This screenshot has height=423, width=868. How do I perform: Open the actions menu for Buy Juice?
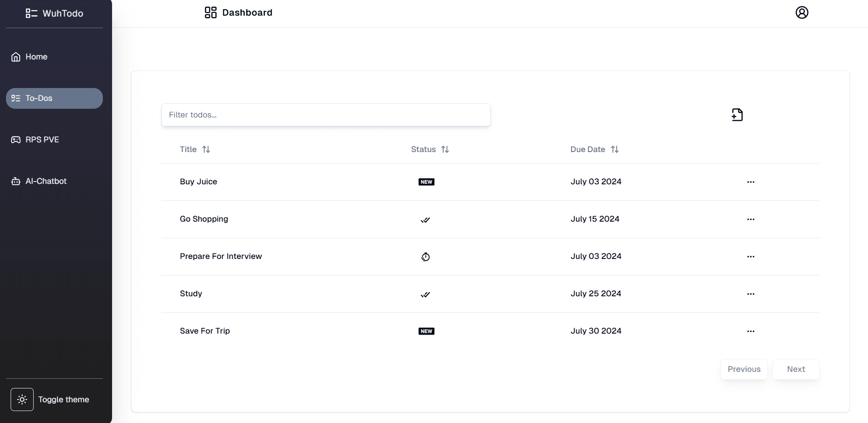(751, 182)
